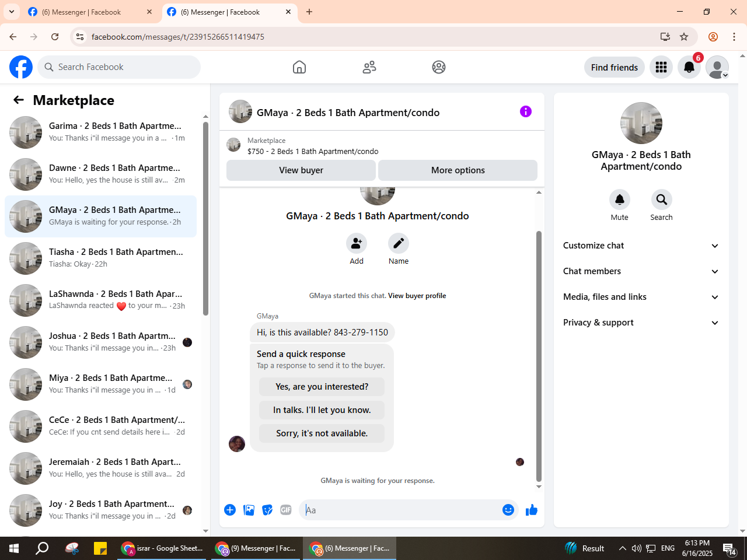Click the conversation list scrollbar
747x560 pixels.
205,219
